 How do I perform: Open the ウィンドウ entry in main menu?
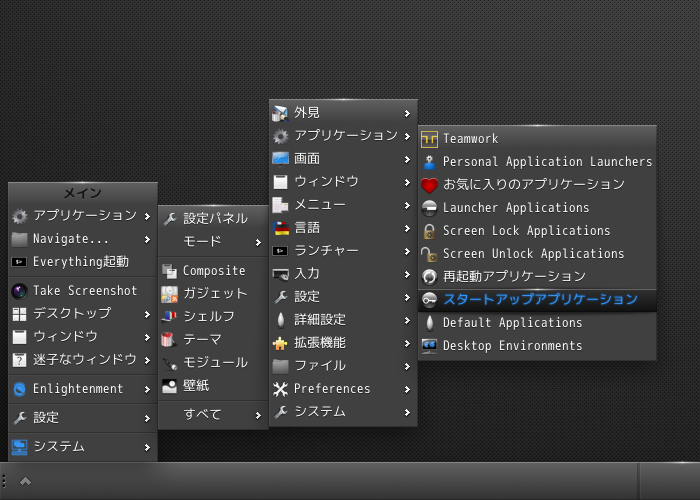83,337
